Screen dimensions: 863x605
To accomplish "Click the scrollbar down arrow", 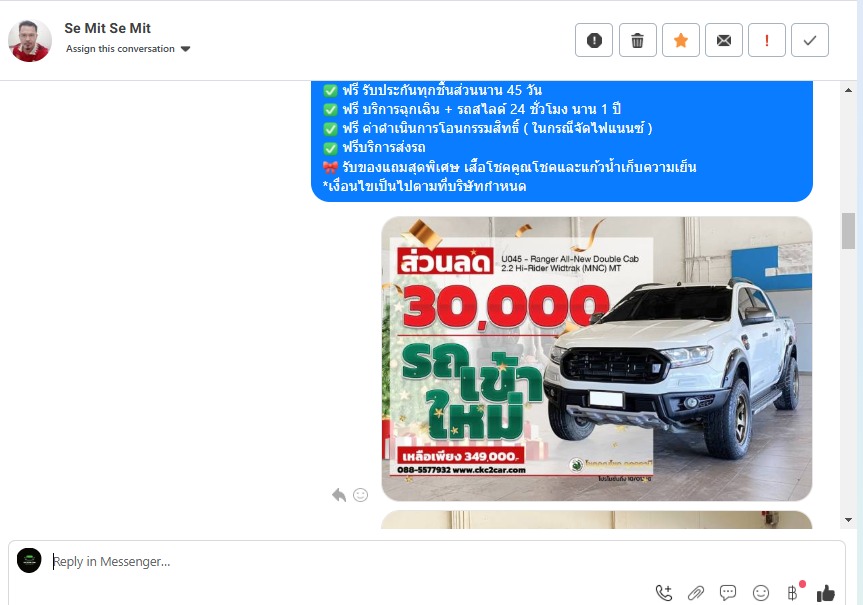I will (x=848, y=520).
